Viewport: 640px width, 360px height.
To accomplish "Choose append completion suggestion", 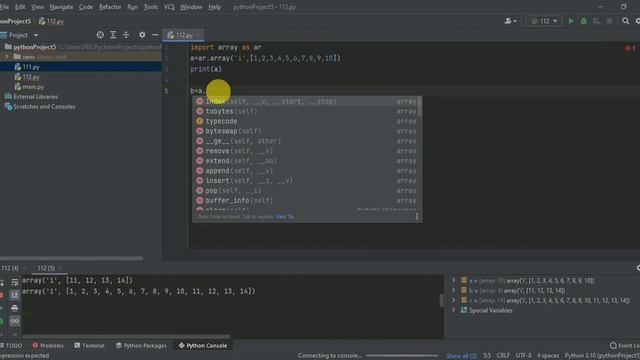I will click(x=304, y=171).
